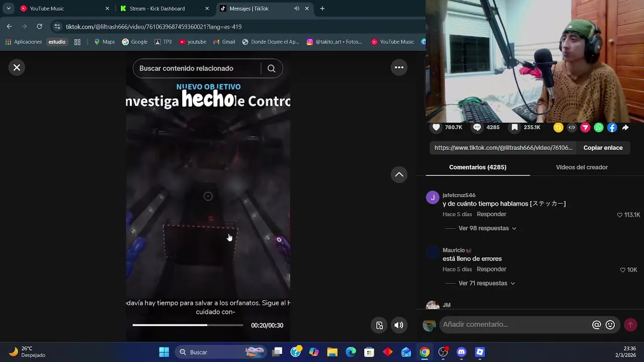Open the tab groups grid icon in bookmarks bar
The image size is (644, 362).
click(77, 42)
